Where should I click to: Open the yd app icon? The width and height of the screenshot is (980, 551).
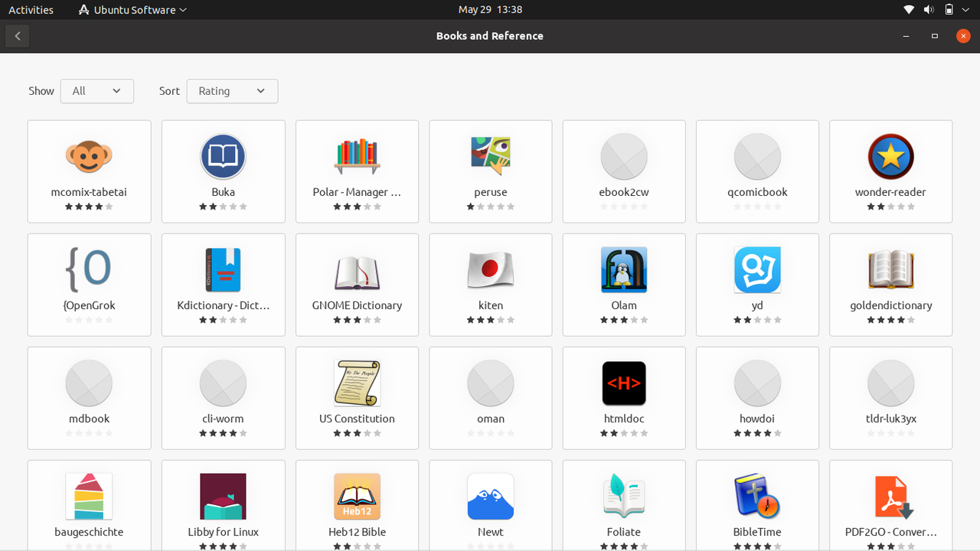point(757,269)
